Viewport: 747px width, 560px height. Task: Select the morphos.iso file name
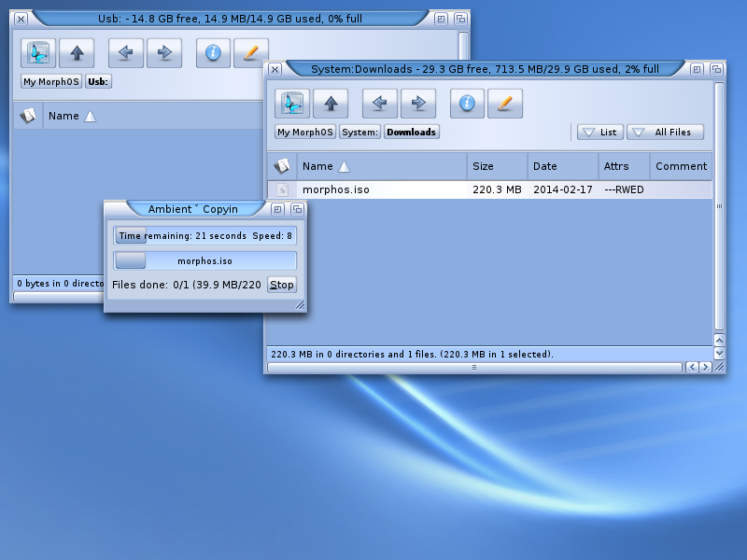336,189
